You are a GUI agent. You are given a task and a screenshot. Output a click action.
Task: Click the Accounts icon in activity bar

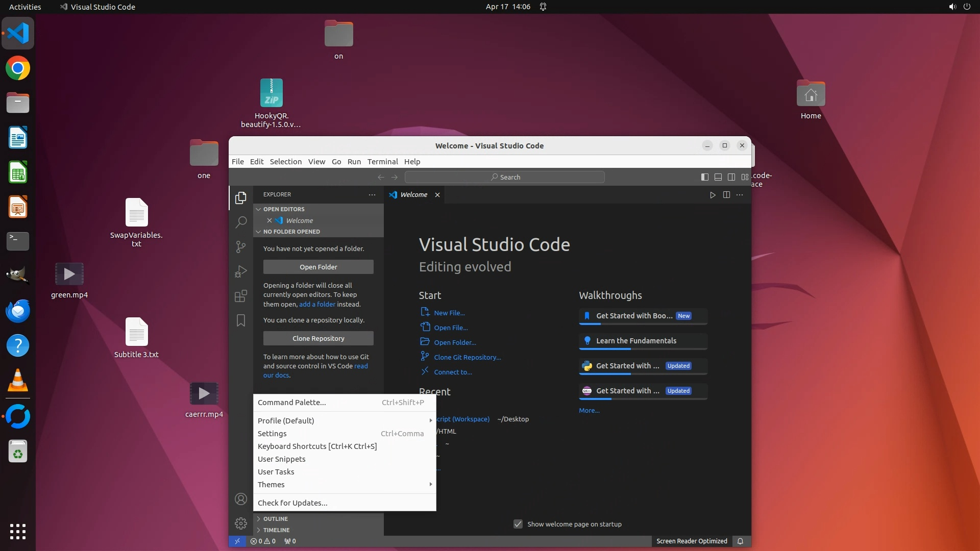tap(241, 499)
